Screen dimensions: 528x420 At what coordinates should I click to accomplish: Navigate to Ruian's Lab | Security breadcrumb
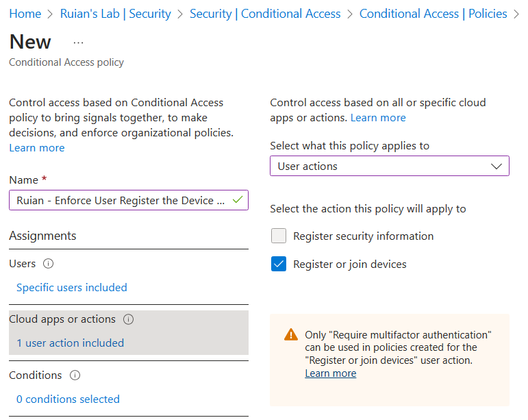click(x=116, y=14)
